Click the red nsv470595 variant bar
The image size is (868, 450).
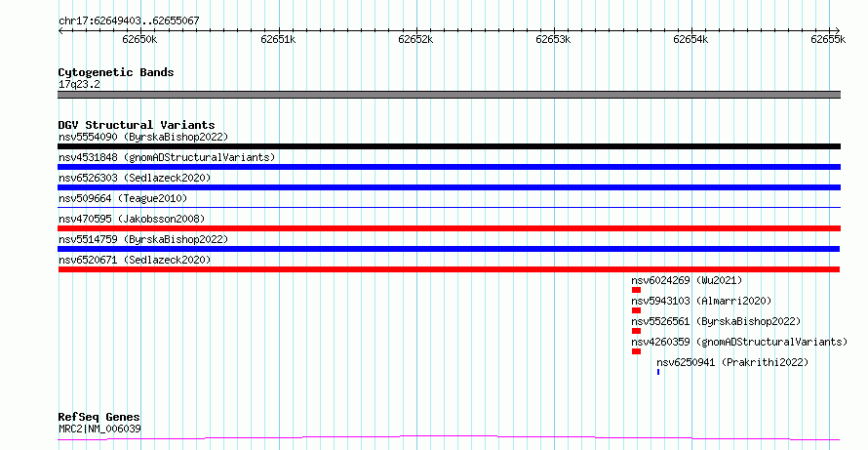click(x=449, y=228)
